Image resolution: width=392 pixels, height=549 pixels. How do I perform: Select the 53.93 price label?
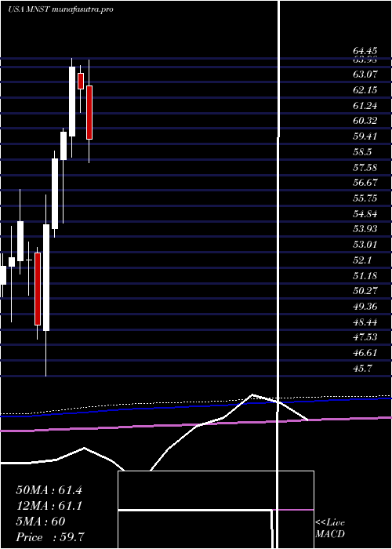coord(365,229)
